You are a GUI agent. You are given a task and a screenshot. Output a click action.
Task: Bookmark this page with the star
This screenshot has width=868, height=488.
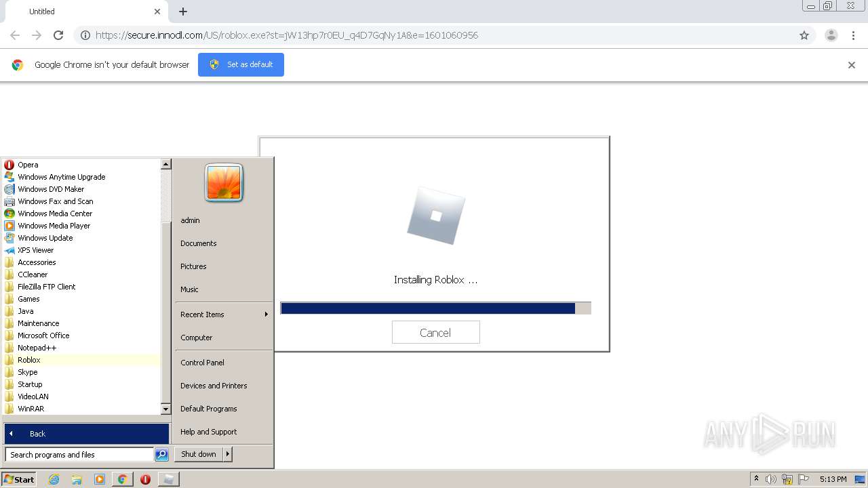pyautogui.click(x=804, y=35)
